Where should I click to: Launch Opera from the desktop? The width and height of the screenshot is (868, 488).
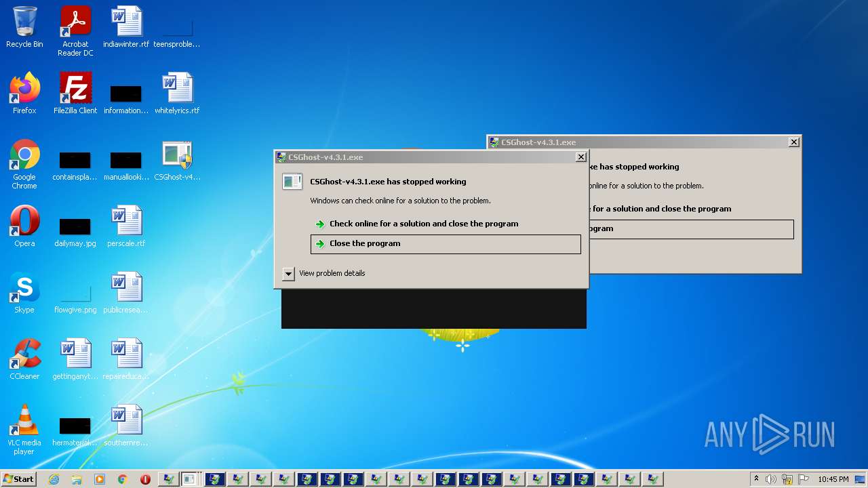click(x=24, y=226)
